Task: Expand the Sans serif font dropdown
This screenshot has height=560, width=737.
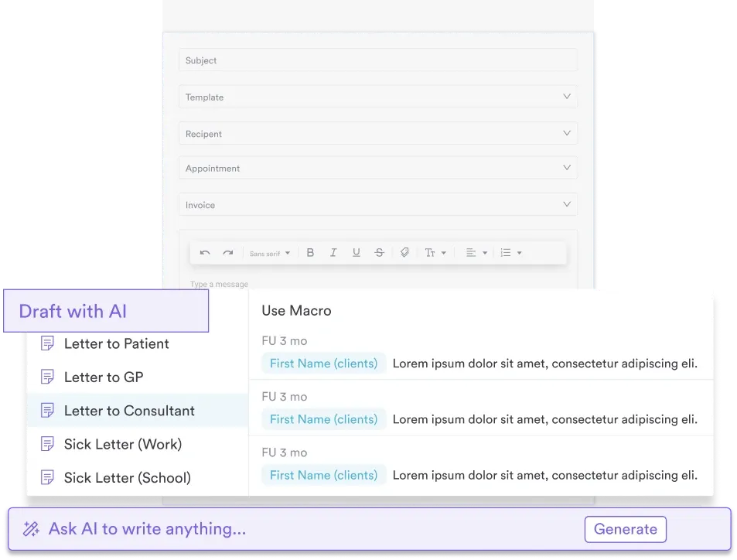Action: (x=269, y=252)
